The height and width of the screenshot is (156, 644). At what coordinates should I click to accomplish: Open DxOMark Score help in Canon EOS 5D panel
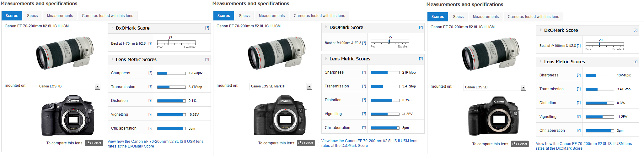click(x=636, y=30)
